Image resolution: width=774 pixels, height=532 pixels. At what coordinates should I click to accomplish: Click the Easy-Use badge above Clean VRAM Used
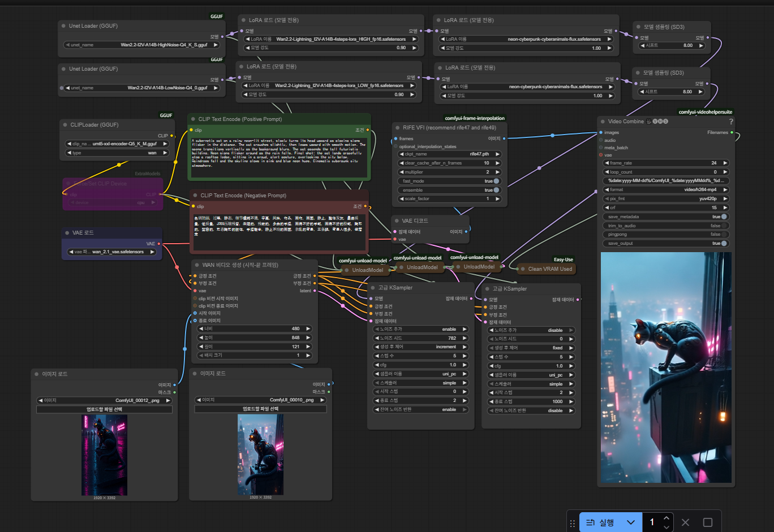pyautogui.click(x=563, y=259)
